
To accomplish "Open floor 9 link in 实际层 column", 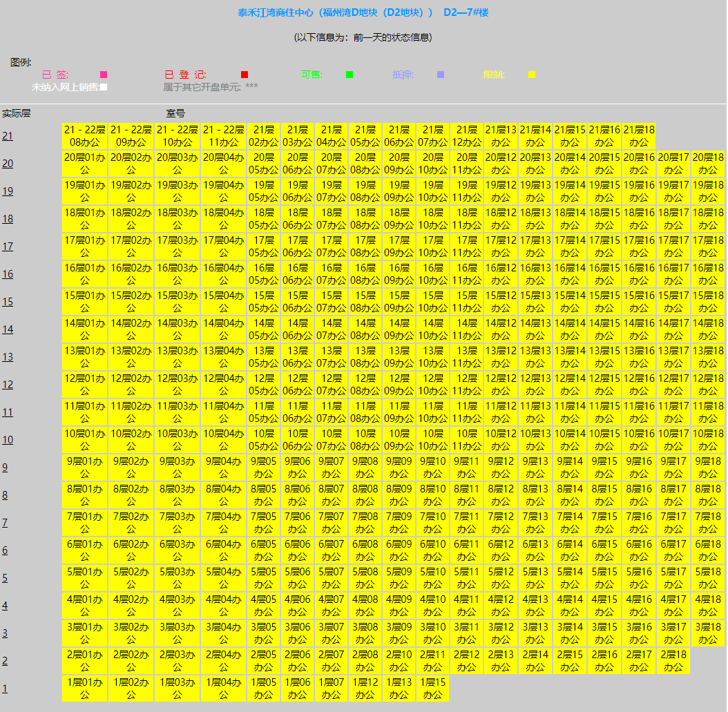I will (x=5, y=468).
